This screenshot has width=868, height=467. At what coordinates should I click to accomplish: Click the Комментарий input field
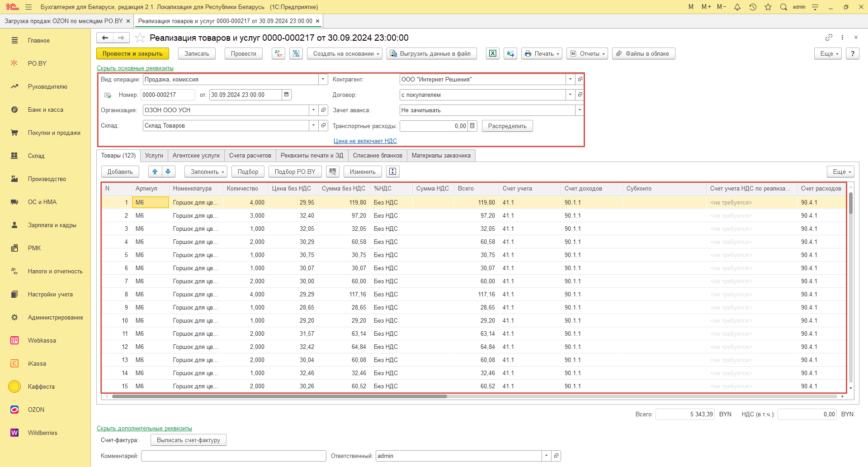pos(234,456)
